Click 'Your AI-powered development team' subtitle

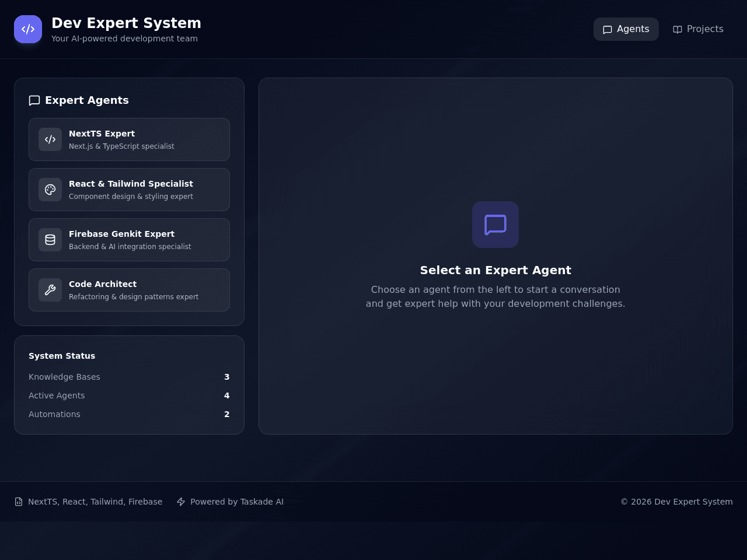(x=124, y=38)
